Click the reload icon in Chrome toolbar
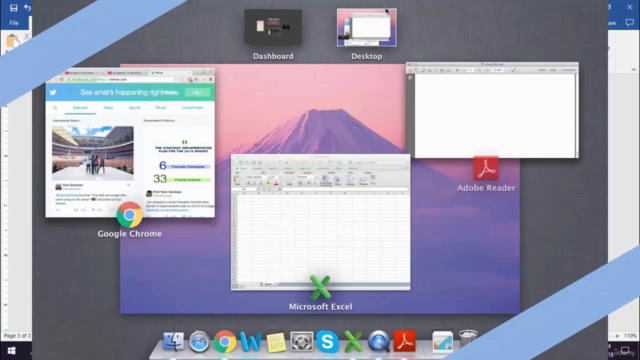 pos(62,79)
